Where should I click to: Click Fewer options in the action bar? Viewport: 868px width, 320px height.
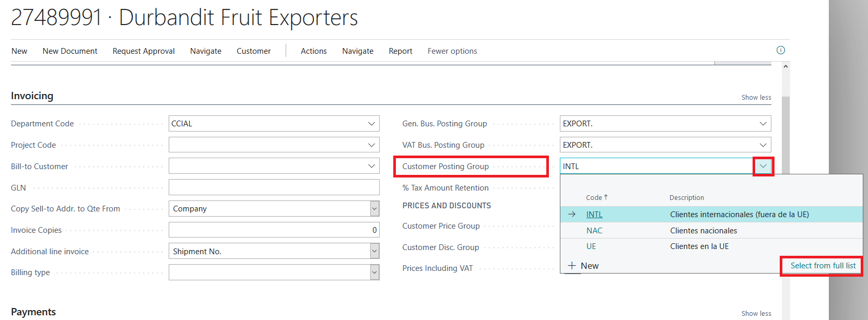[x=452, y=51]
